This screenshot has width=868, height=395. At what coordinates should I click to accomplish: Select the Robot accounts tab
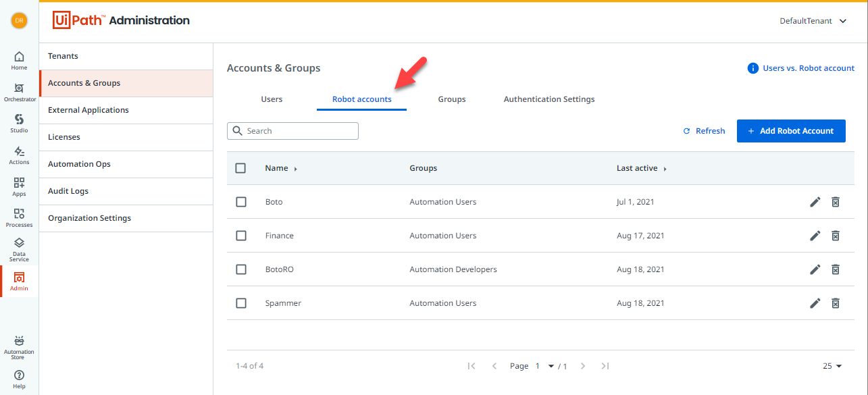361,99
